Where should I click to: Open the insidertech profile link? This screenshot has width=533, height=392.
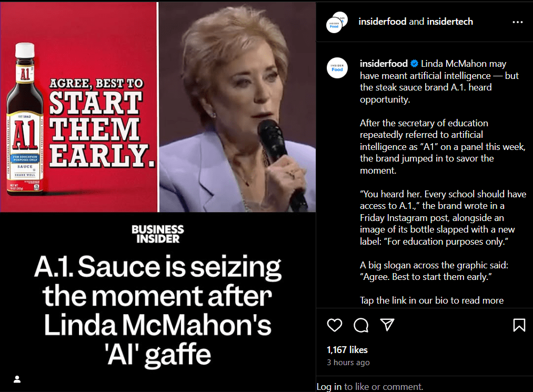[449, 22]
